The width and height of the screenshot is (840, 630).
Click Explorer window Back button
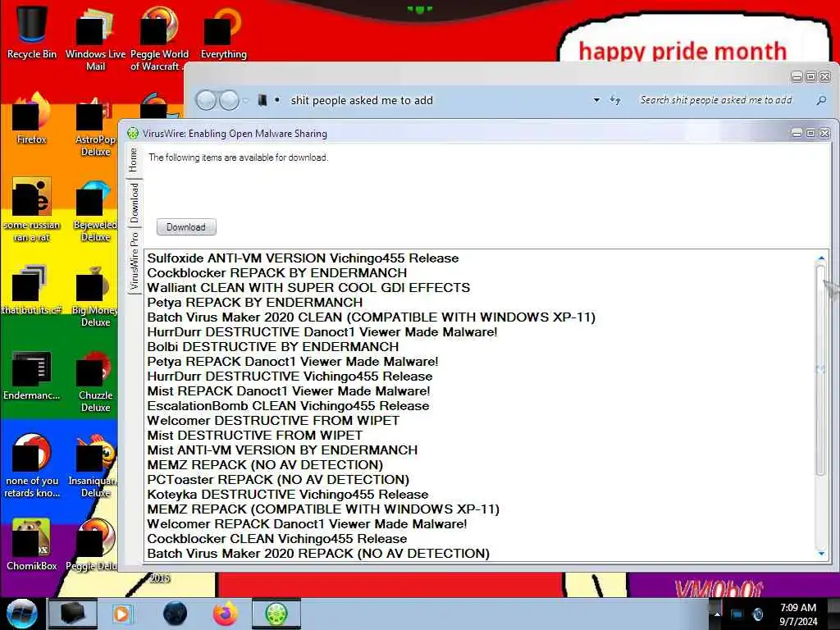click(206, 100)
